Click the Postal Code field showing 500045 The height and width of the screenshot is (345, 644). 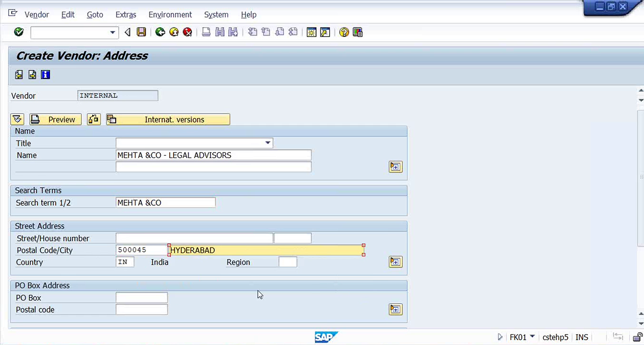(x=141, y=250)
